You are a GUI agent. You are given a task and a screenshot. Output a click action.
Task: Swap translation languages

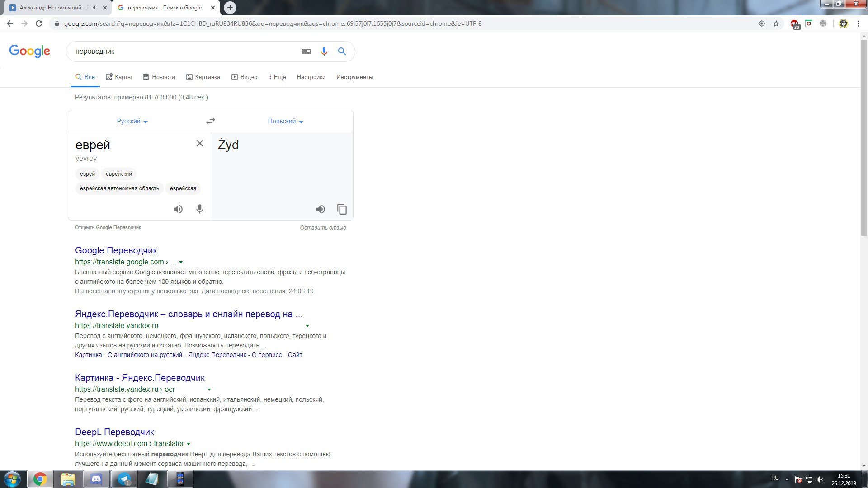[x=211, y=121]
